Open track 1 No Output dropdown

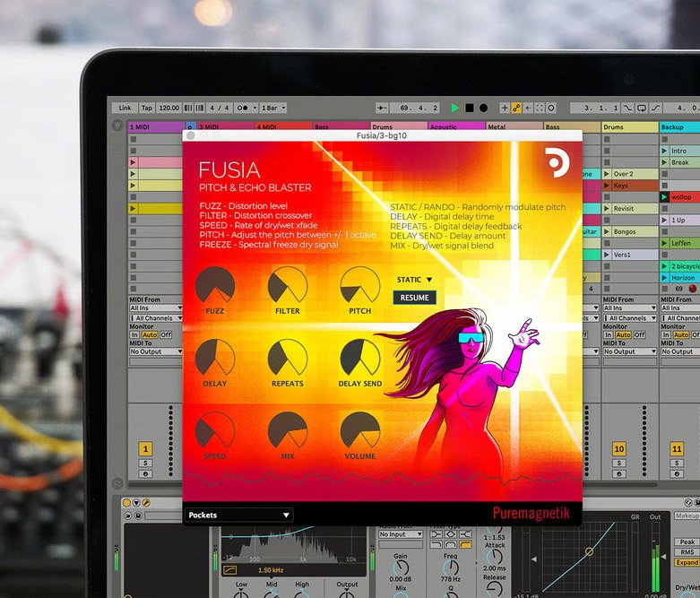point(156,351)
